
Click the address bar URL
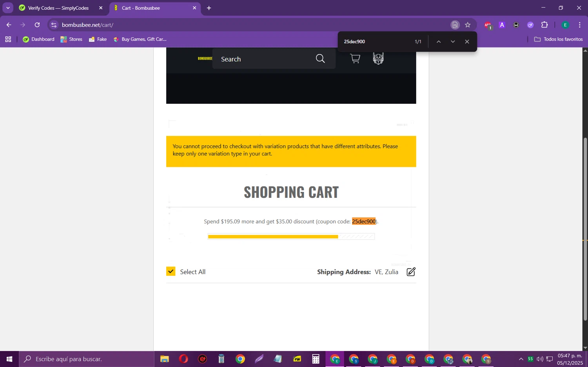click(87, 25)
